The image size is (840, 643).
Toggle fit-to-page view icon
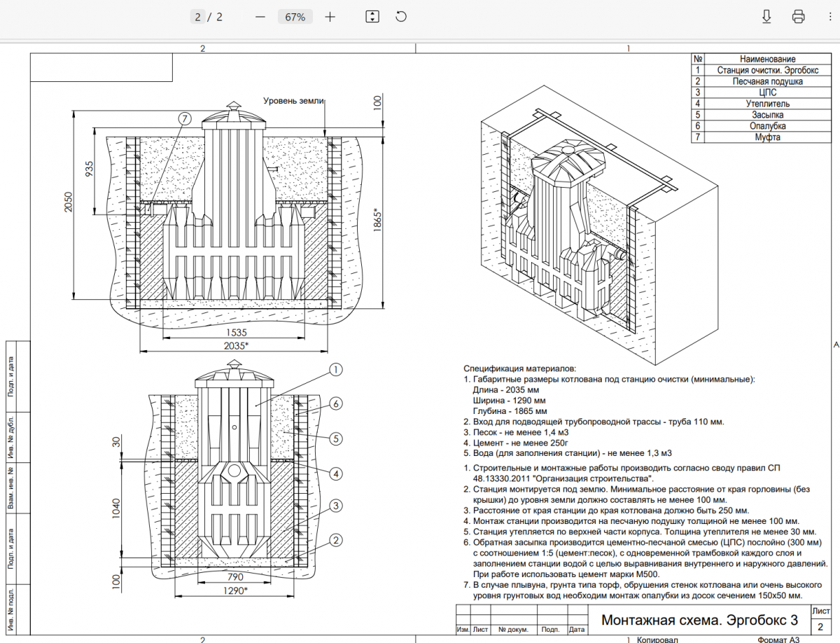(x=372, y=17)
